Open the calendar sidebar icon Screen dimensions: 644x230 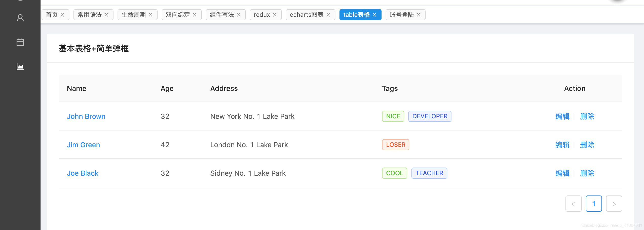(20, 42)
